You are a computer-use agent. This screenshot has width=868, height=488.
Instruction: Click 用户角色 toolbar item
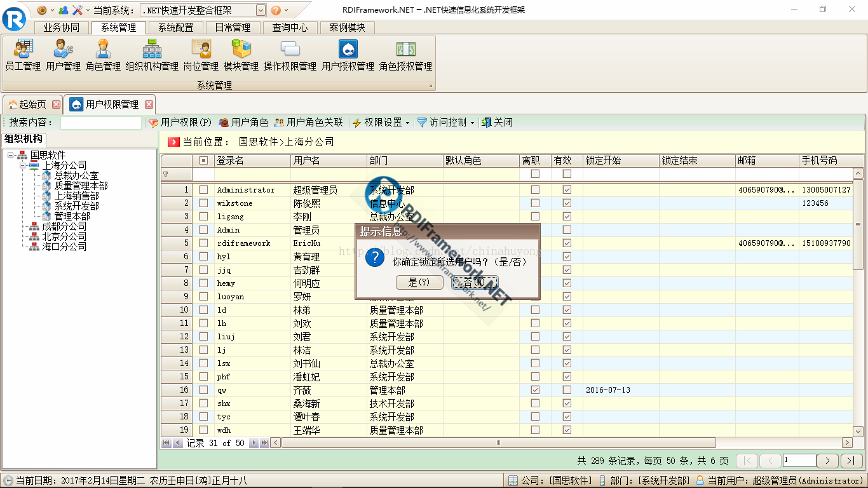(x=243, y=123)
